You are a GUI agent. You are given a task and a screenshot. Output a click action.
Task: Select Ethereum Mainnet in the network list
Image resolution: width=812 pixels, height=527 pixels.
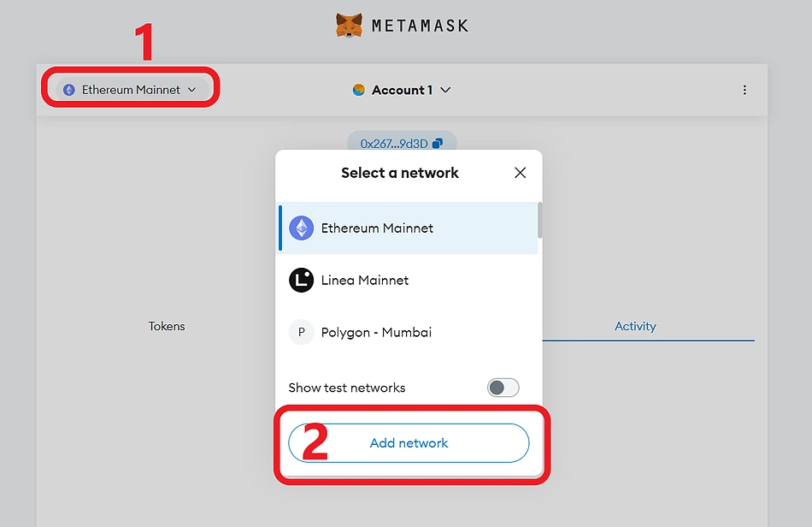pos(377,228)
